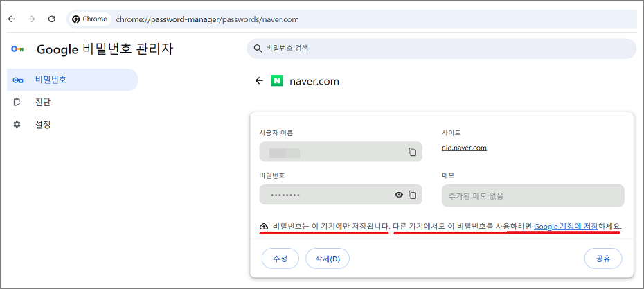Viewport: 644px width, 289px height.
Task: Click the green Naver favicon
Action: 277,81
